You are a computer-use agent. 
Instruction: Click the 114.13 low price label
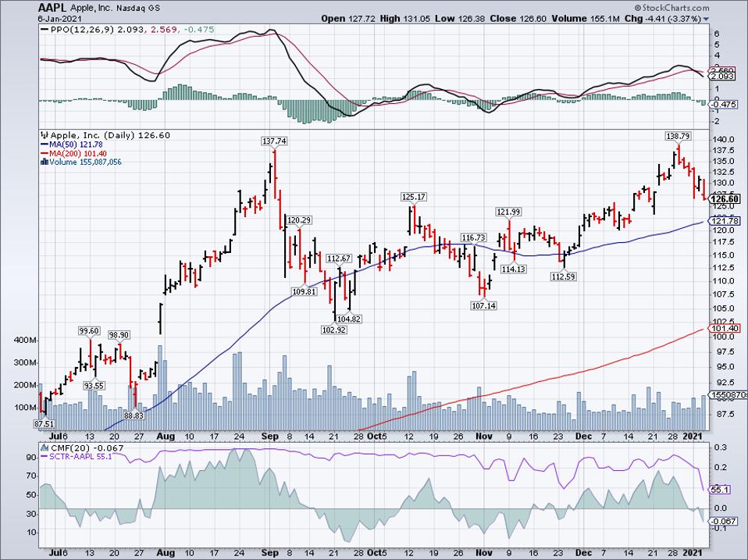(x=514, y=269)
